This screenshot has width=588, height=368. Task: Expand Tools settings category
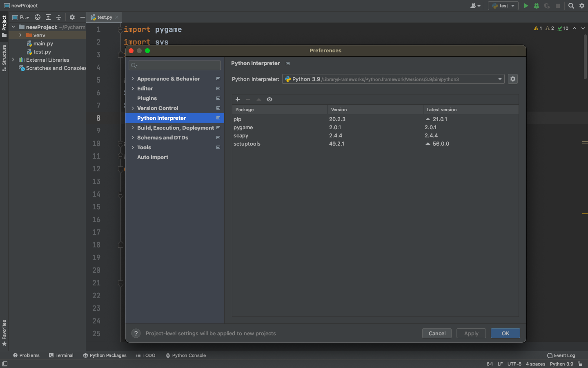tap(133, 147)
